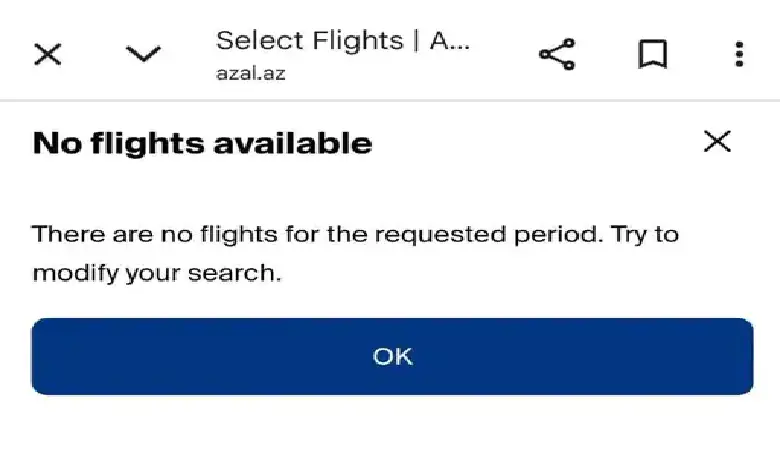Viewport: 780px width, 470px height.
Task: Open the three-dot overflow menu
Action: [x=739, y=54]
